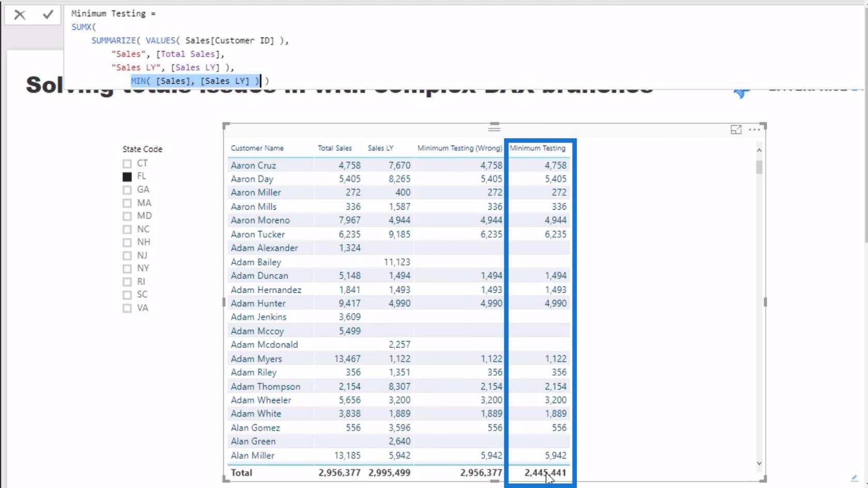
Task: Select the Aaron Moreno row name
Action: tap(260, 220)
